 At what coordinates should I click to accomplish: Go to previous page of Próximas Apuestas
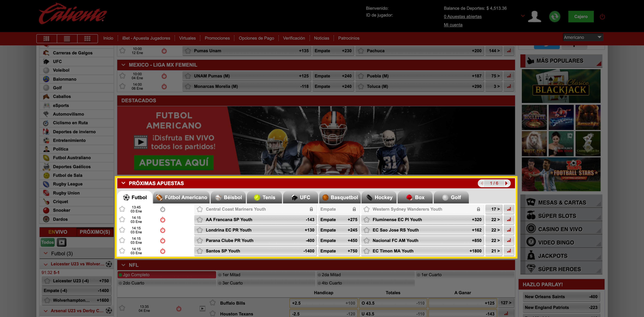point(482,183)
